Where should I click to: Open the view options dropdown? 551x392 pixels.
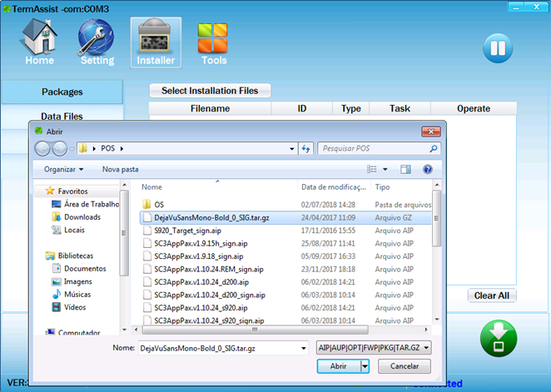[x=388, y=169]
